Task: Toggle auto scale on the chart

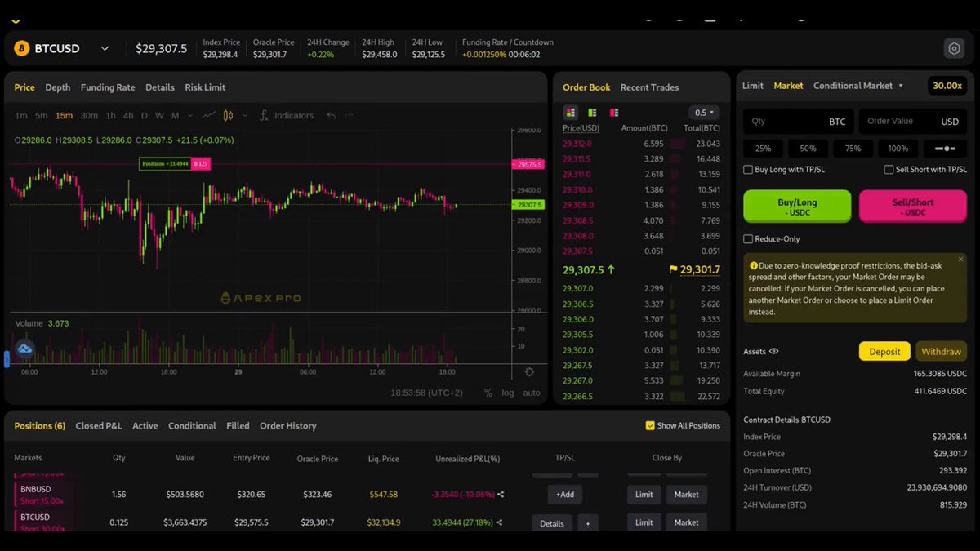Action: (532, 393)
